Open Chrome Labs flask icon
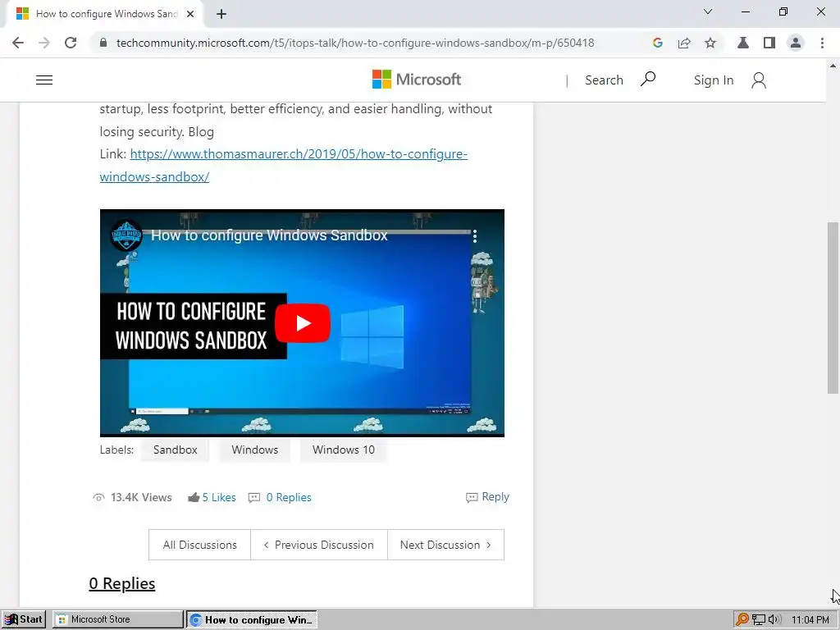The image size is (840, 630). coord(743,43)
